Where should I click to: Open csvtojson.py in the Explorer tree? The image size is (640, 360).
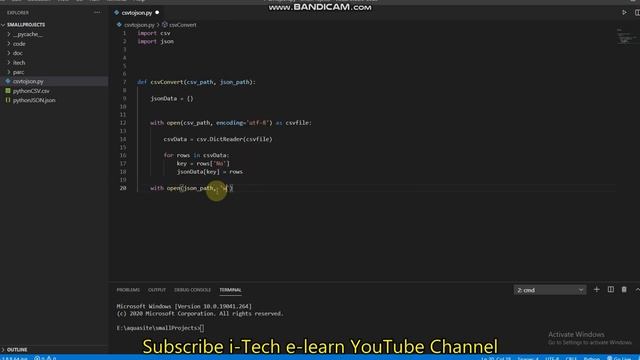(x=28, y=81)
